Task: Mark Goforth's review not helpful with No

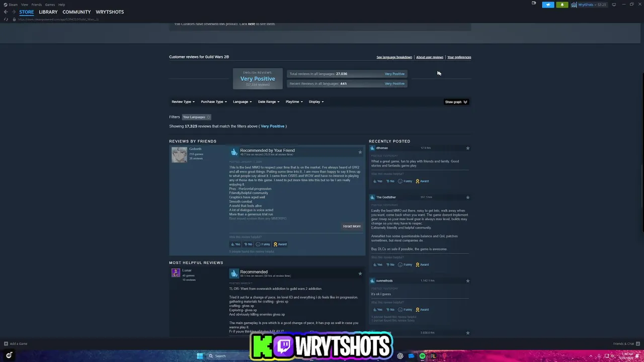Action: [248, 244]
